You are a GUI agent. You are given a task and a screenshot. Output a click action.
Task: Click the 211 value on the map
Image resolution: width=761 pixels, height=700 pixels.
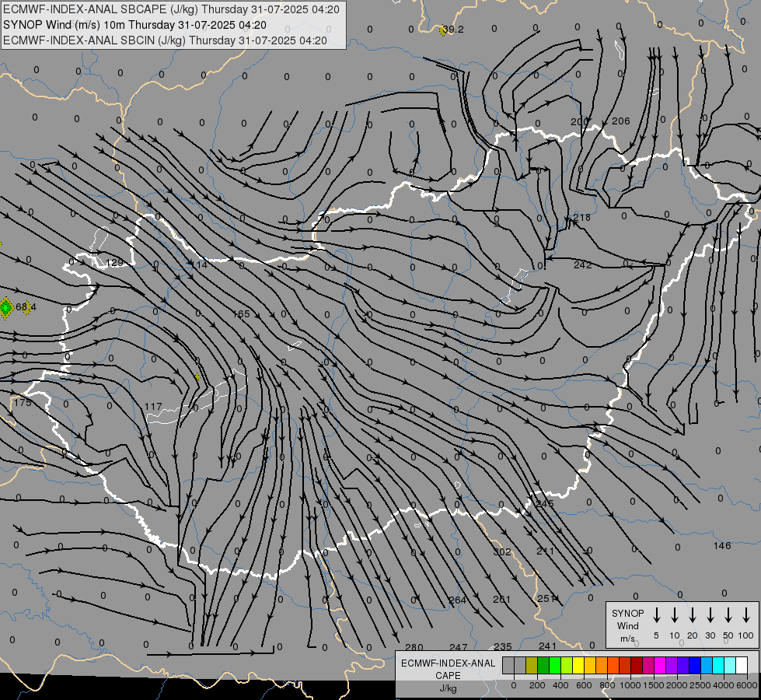(545, 551)
